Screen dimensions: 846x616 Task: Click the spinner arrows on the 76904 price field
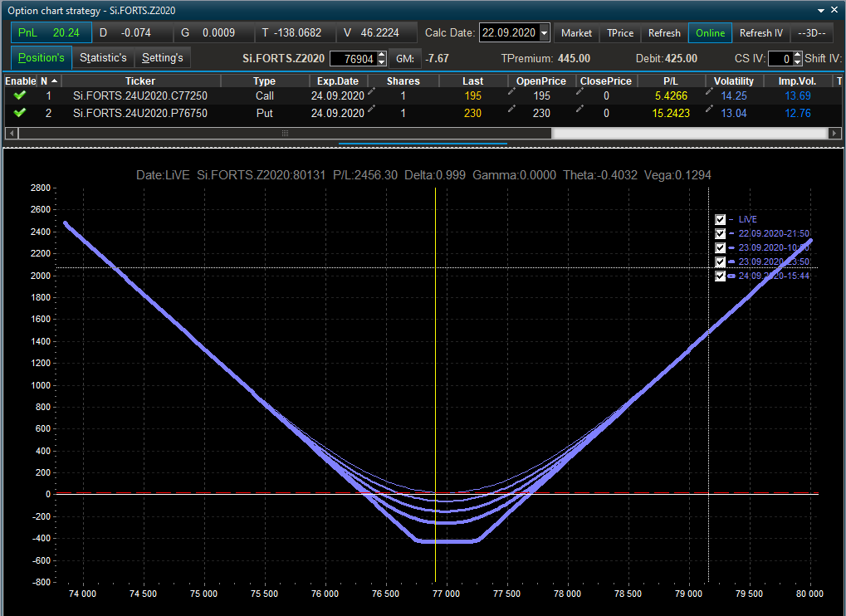point(382,59)
